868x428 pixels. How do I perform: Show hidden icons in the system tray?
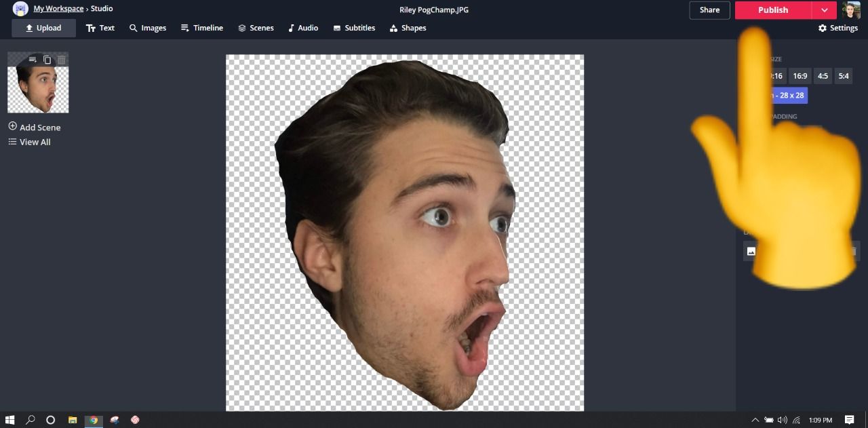pos(755,420)
